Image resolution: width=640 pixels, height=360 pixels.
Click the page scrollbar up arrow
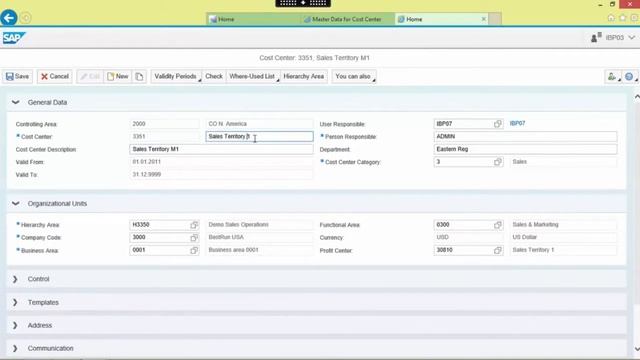(x=637, y=97)
